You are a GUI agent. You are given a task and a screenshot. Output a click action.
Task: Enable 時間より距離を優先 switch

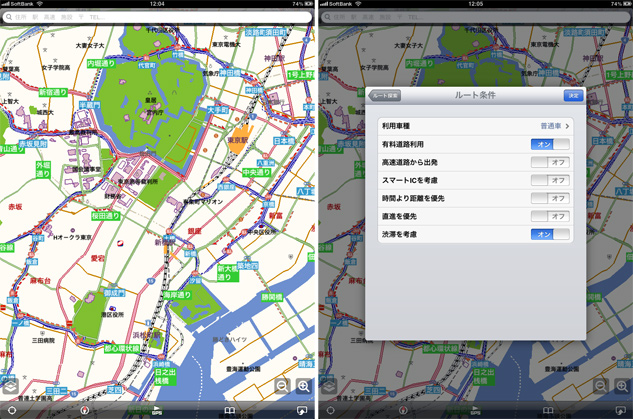pos(550,198)
